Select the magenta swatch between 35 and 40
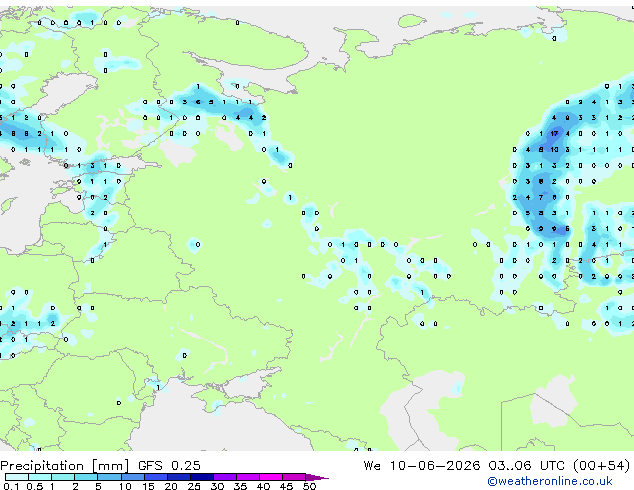 pyautogui.click(x=247, y=477)
